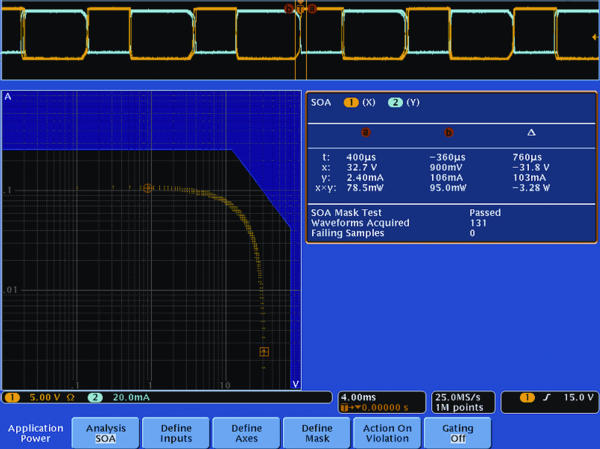The height and width of the screenshot is (449, 600).
Task: Click the Application Power label
Action: pos(35,432)
